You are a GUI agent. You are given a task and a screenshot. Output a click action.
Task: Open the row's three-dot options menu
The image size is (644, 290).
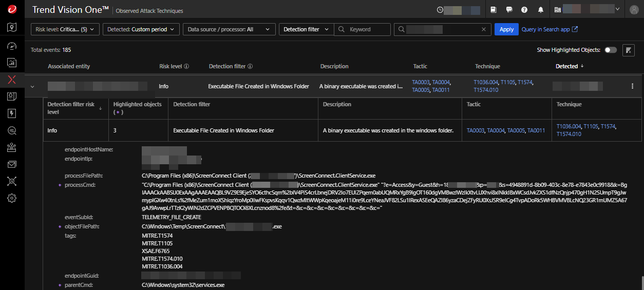pos(632,86)
